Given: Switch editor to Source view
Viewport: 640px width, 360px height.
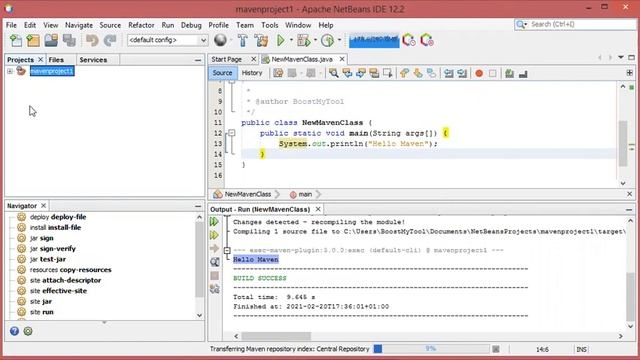Looking at the screenshot, I should 222,73.
